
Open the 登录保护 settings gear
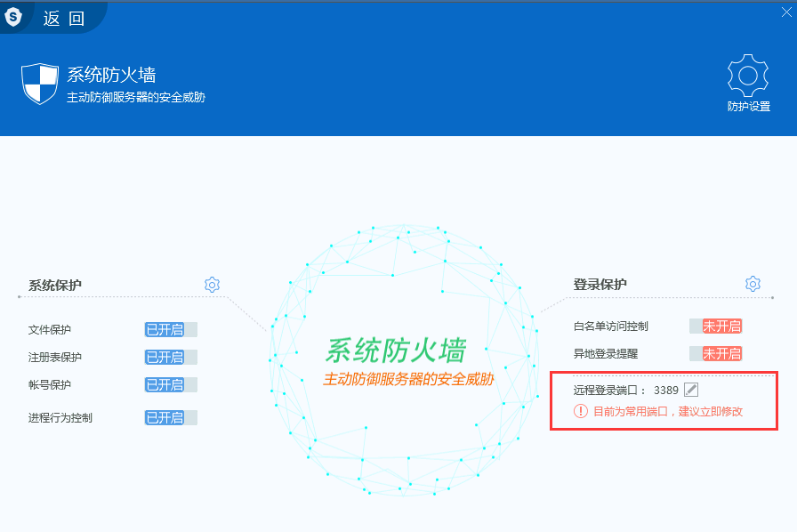pos(753,284)
